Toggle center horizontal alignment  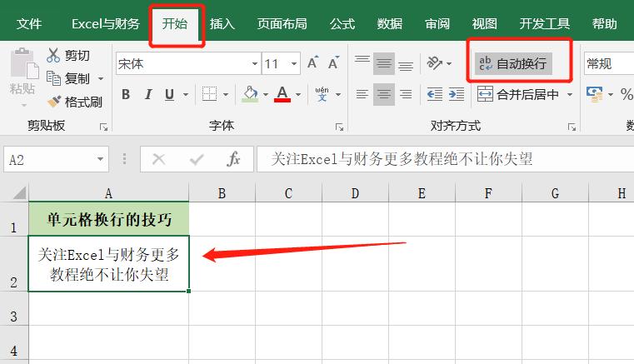coord(384,95)
